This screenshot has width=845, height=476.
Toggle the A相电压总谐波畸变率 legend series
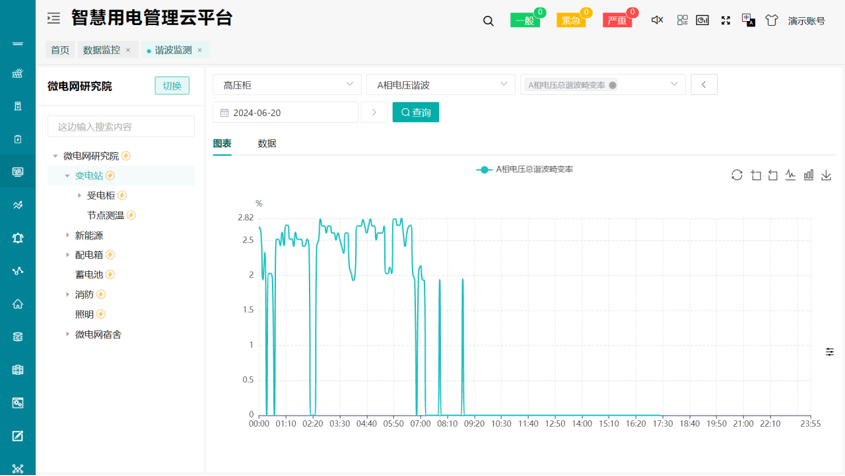coord(524,169)
